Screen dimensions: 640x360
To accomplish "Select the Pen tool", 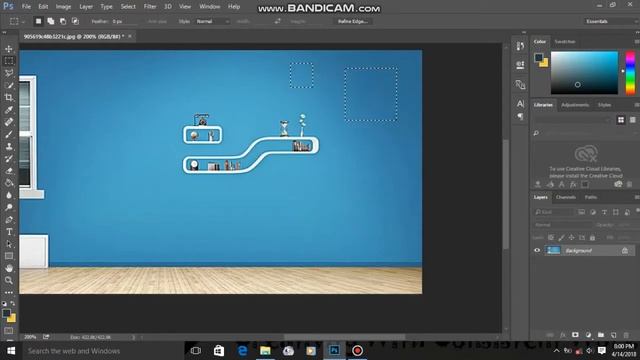I will 9,220.
